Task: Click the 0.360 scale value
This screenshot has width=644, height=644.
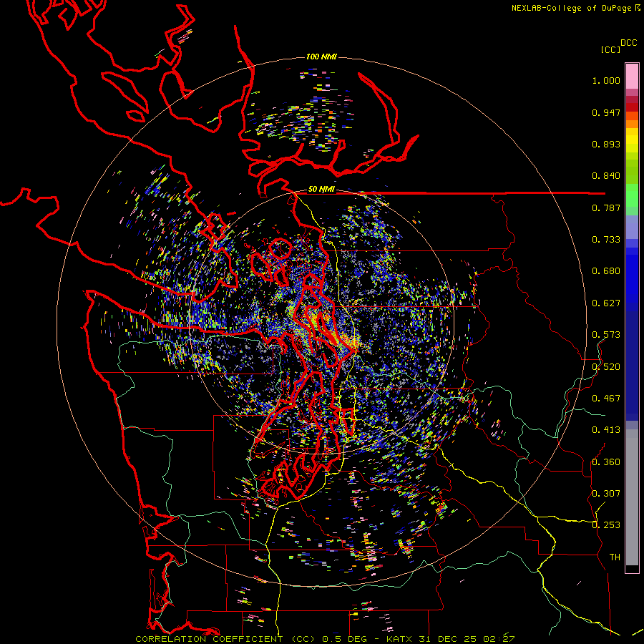Action: [x=606, y=462]
